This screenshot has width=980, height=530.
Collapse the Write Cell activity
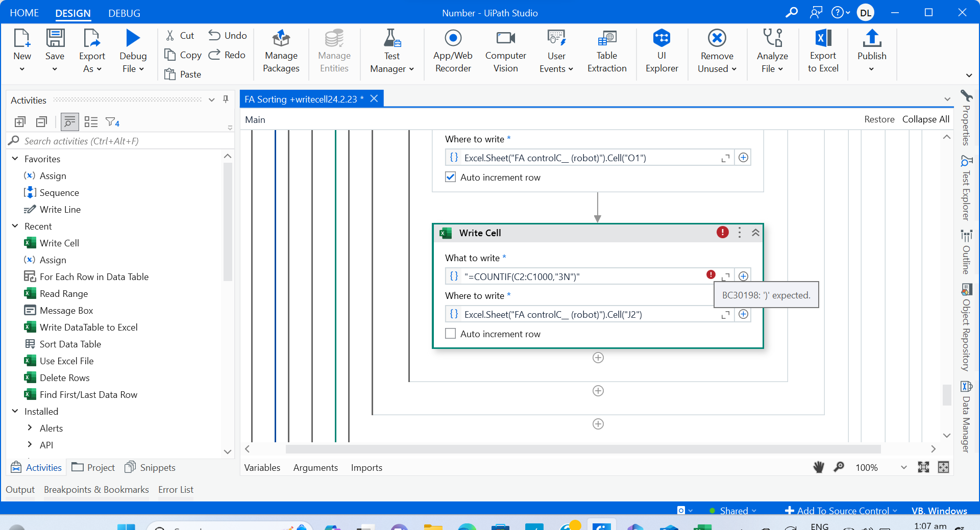755,233
